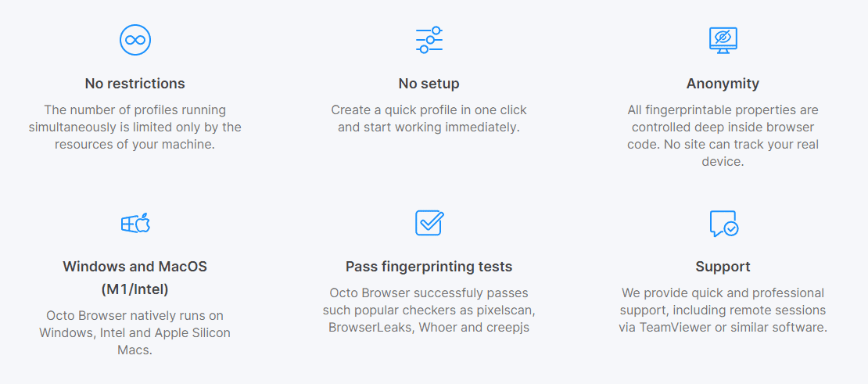Click the Anonymity heading
The height and width of the screenshot is (384, 868).
tap(723, 84)
